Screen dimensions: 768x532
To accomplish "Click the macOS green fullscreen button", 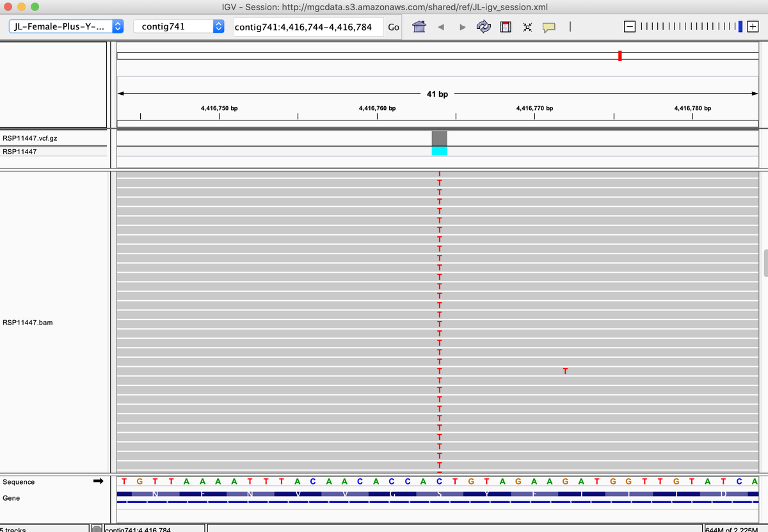I will point(35,7).
